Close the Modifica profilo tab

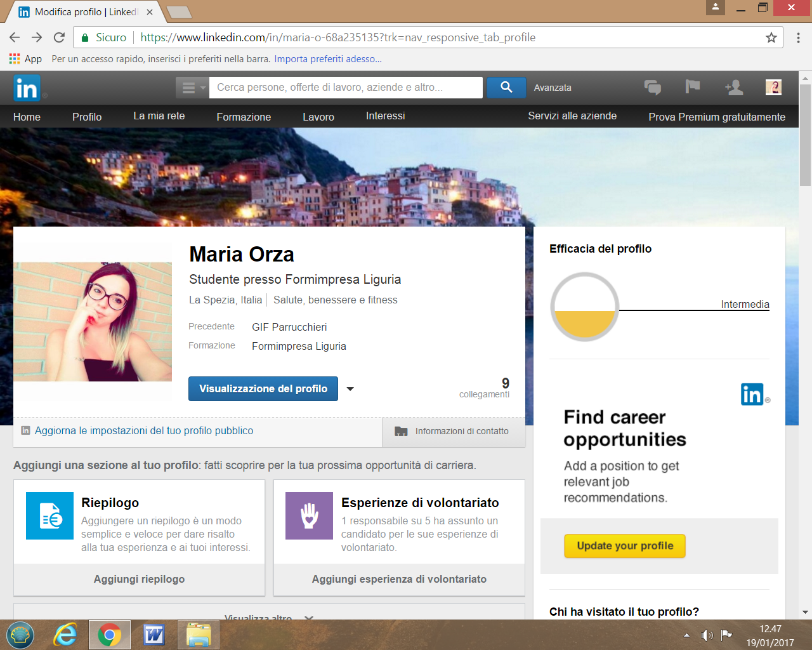(x=150, y=12)
